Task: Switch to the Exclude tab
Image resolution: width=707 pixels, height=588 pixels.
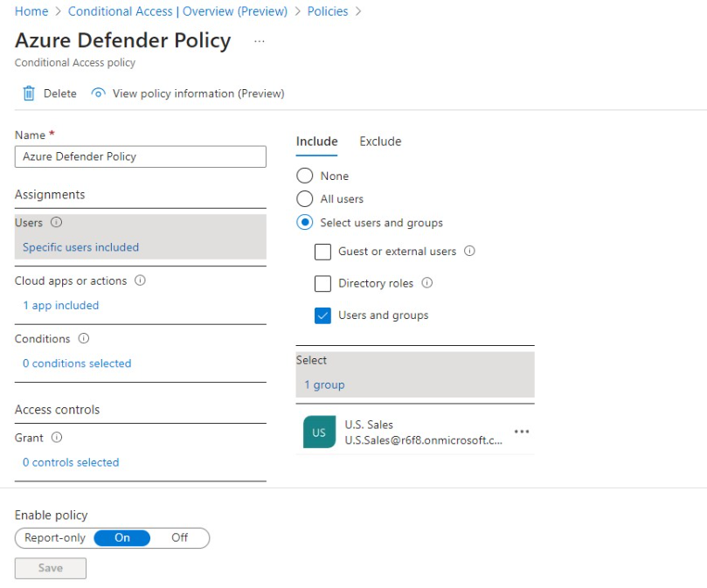Action: click(x=380, y=142)
